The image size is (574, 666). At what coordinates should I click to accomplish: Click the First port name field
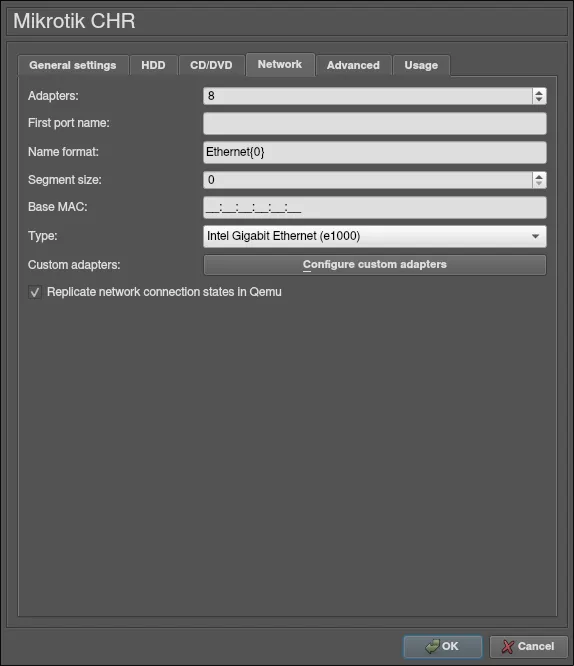pos(375,124)
